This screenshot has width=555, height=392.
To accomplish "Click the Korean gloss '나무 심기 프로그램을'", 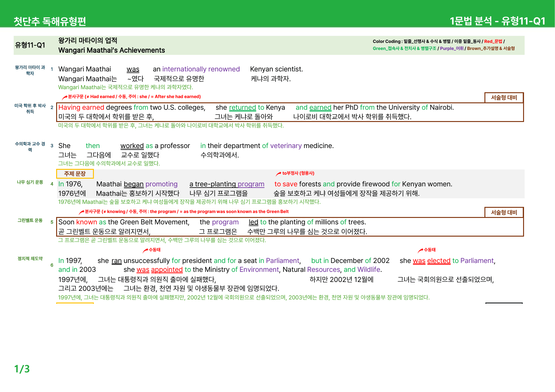I will (x=218, y=193).
